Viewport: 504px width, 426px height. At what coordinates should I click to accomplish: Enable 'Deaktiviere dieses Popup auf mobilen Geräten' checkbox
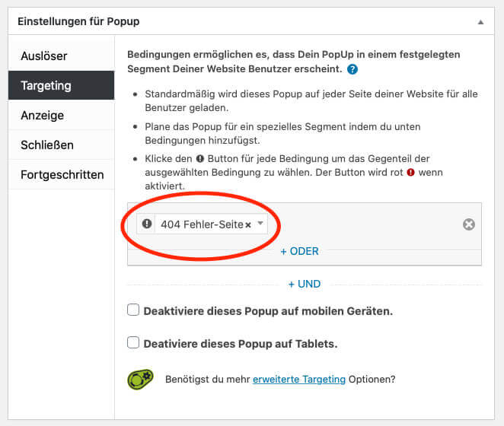pyautogui.click(x=133, y=310)
